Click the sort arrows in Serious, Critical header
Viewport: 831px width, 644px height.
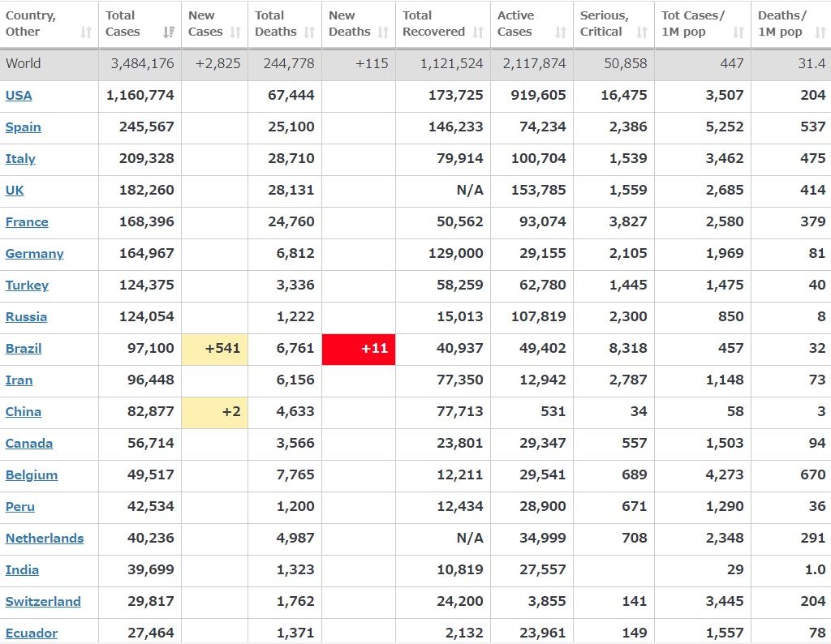point(642,32)
